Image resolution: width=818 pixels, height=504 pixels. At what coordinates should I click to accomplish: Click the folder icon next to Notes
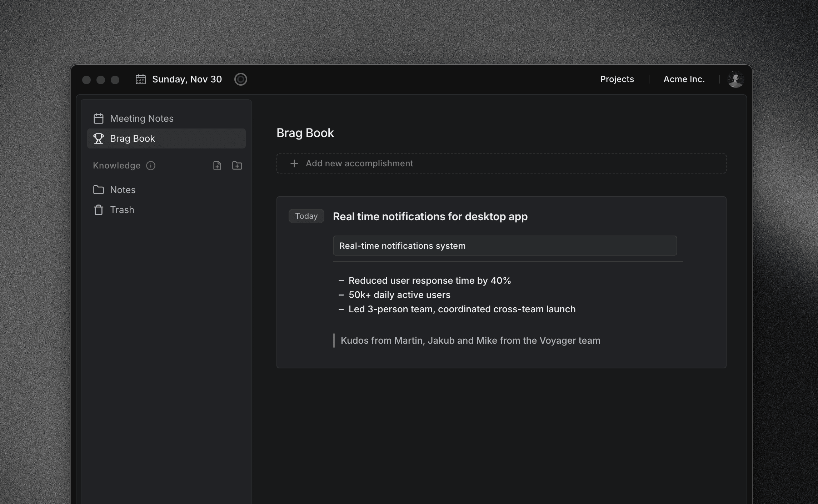click(99, 190)
